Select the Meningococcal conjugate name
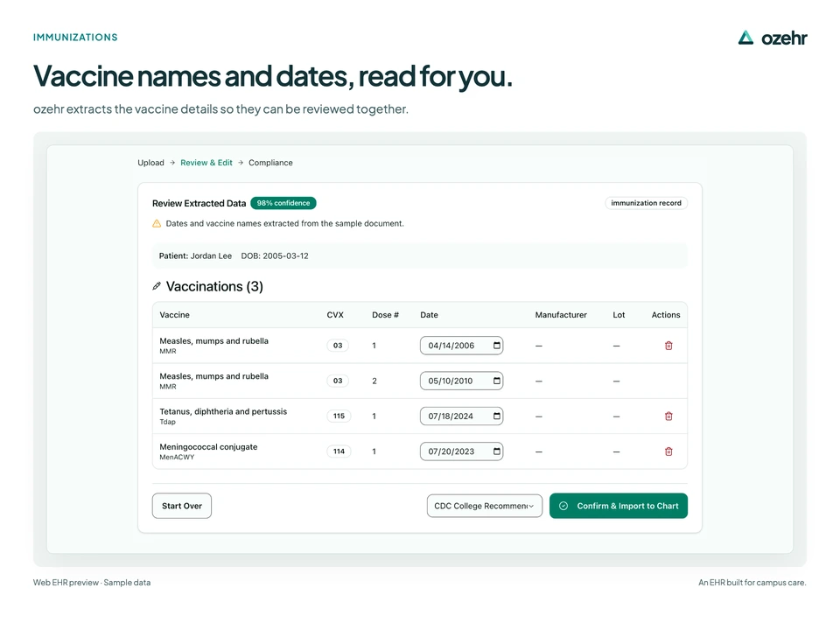840x630 pixels. click(208, 447)
